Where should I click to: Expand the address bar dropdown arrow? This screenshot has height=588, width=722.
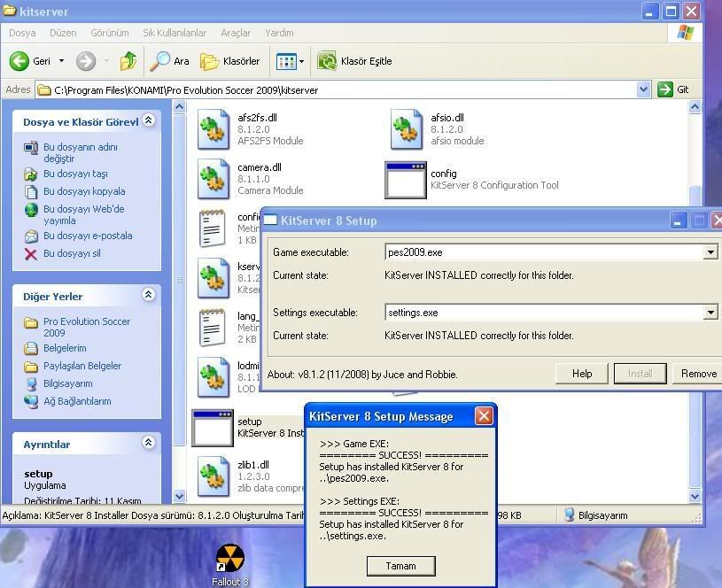point(643,89)
